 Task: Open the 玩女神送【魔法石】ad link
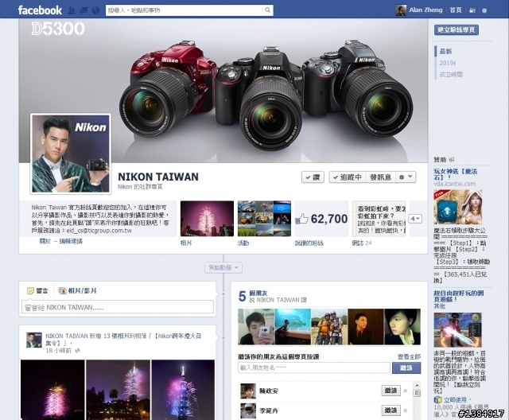point(456,174)
